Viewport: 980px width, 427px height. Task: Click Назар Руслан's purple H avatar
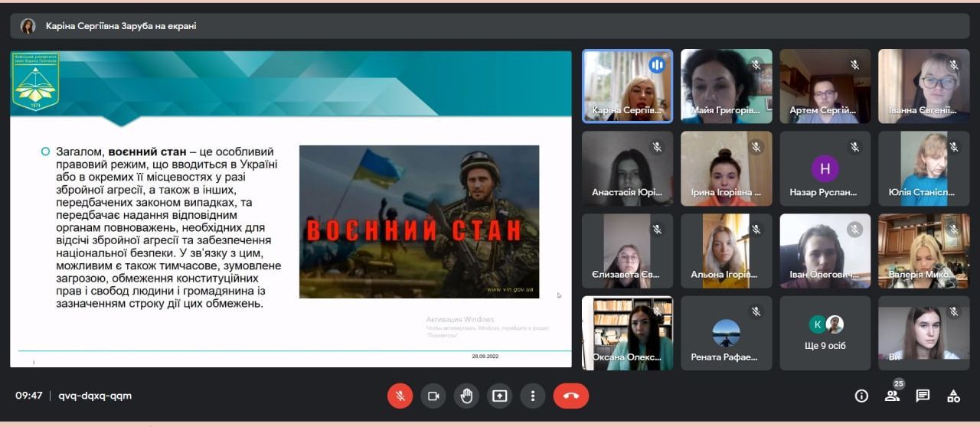[x=825, y=168]
